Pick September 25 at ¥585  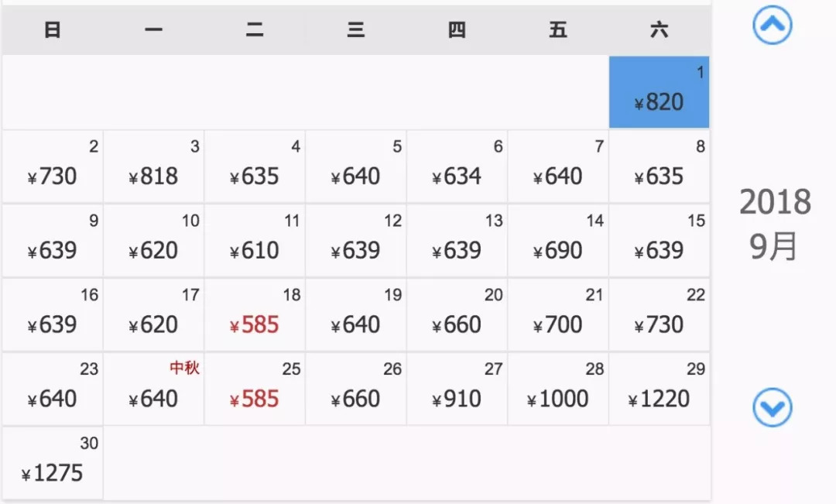click(255, 389)
